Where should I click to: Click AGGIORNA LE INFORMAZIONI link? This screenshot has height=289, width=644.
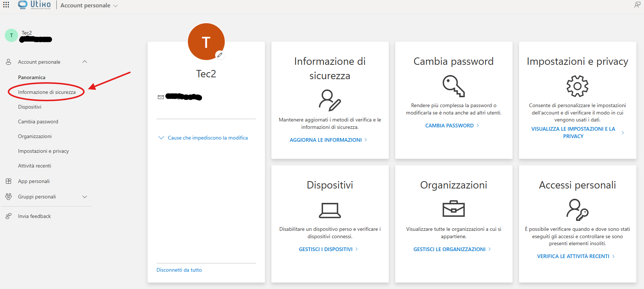tap(326, 140)
